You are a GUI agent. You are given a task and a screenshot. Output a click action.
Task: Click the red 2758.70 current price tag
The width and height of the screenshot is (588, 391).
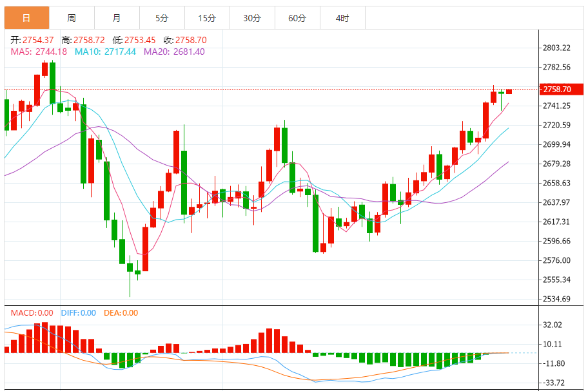point(562,89)
